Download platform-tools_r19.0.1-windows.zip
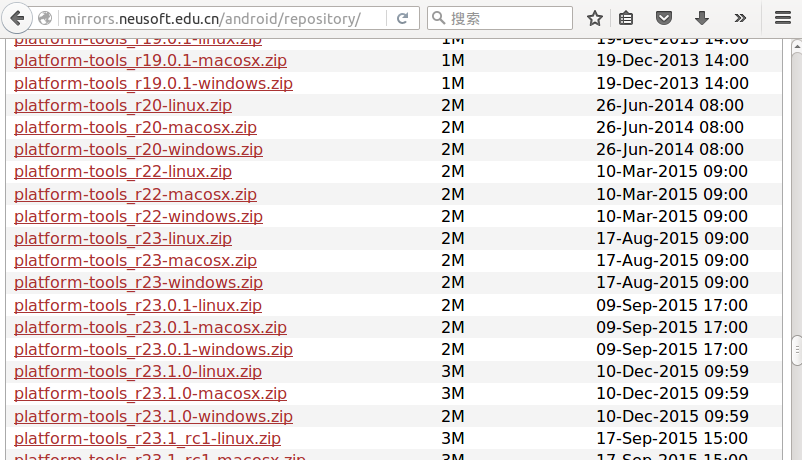The image size is (802, 460). [x=153, y=83]
